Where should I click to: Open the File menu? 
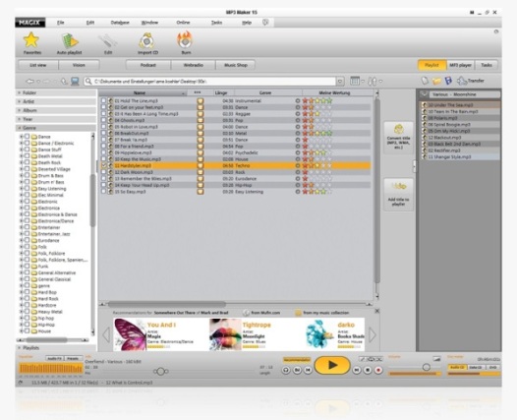pyautogui.click(x=60, y=23)
